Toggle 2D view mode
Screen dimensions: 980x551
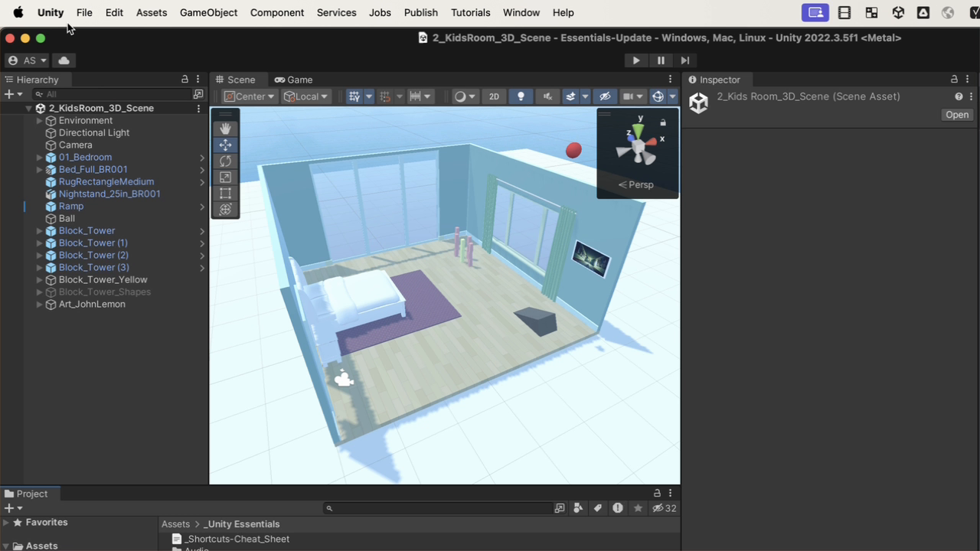(494, 96)
